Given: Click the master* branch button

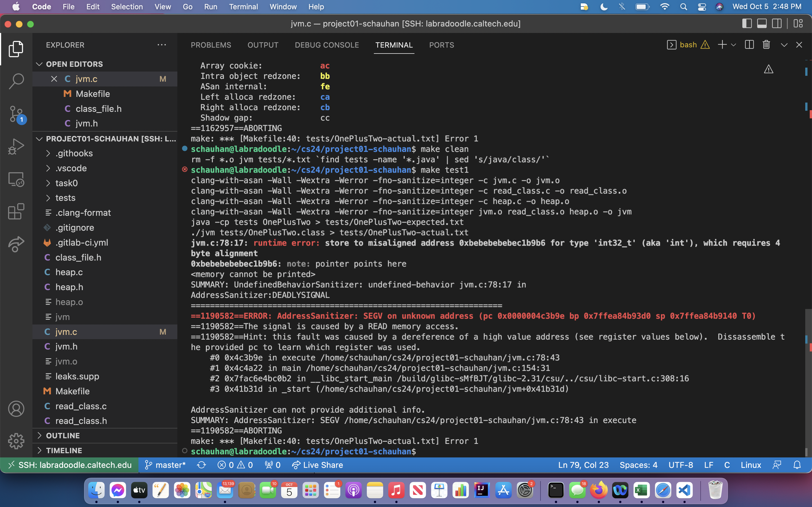Looking at the screenshot, I should click(165, 465).
